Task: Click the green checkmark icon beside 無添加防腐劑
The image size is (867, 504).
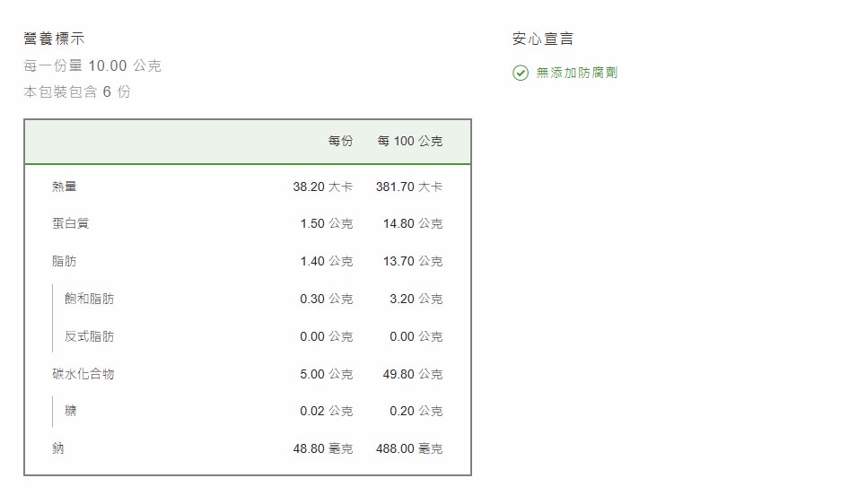Action: (521, 73)
